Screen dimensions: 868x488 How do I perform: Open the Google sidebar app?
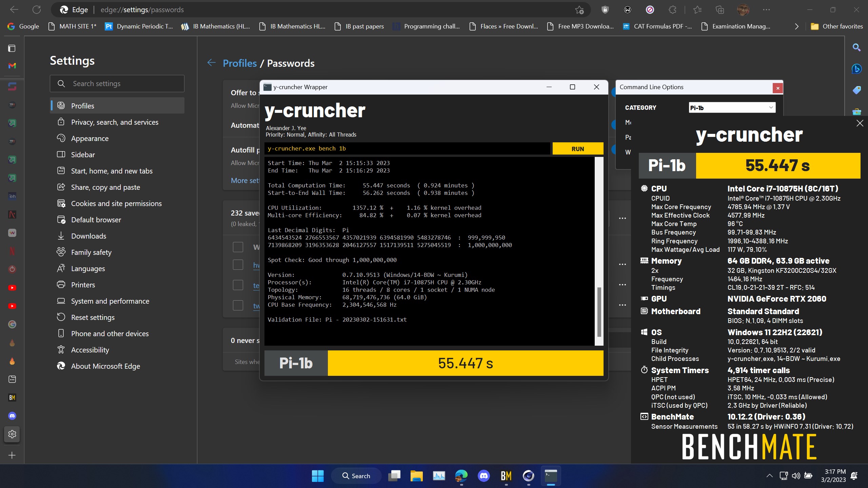(12, 324)
